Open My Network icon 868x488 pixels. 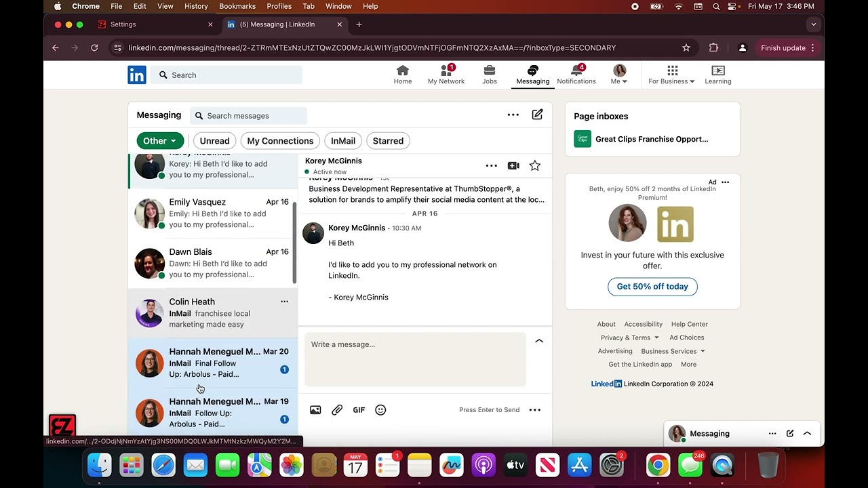(x=446, y=75)
